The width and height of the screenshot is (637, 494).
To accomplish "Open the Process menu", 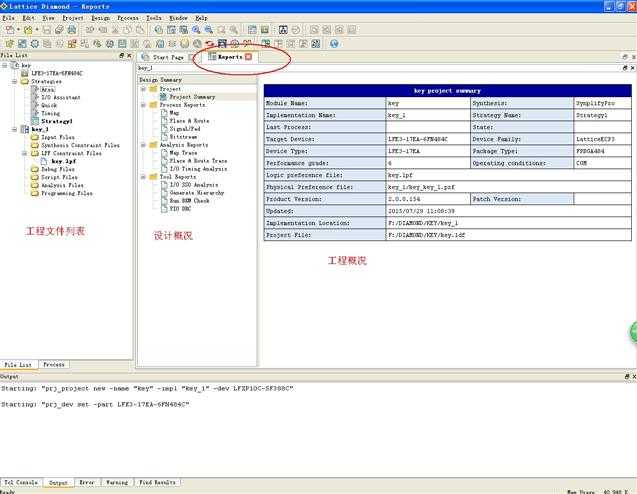I will point(128,18).
